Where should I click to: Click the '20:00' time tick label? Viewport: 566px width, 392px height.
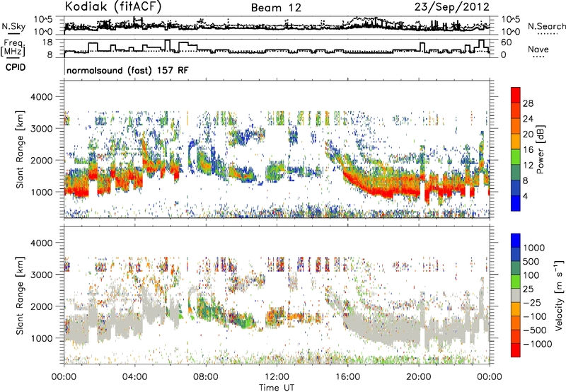tap(418, 377)
